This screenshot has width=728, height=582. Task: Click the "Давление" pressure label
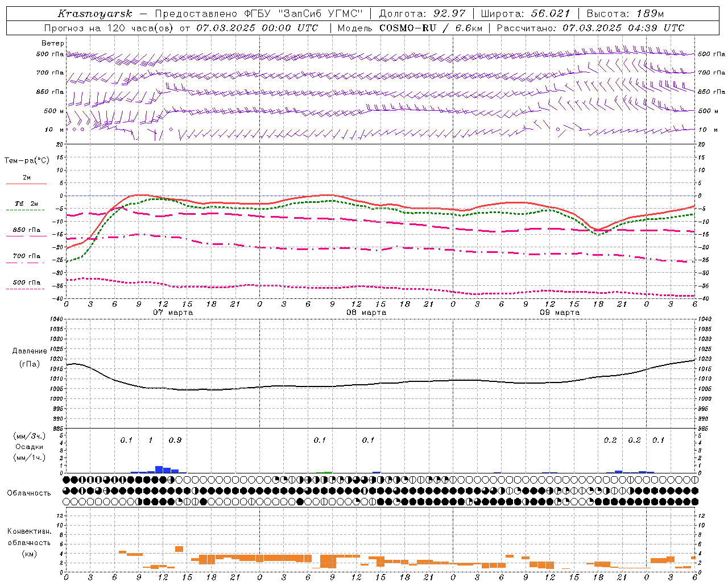click(30, 351)
